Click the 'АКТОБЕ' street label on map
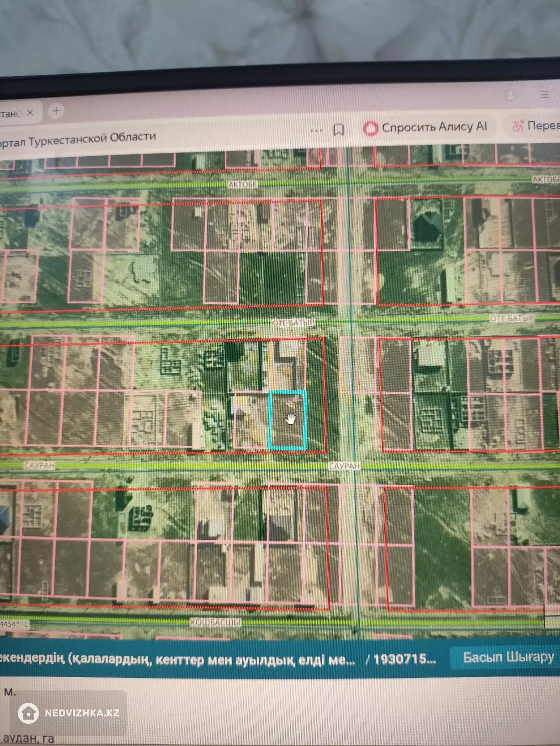The image size is (560, 746). [x=243, y=184]
